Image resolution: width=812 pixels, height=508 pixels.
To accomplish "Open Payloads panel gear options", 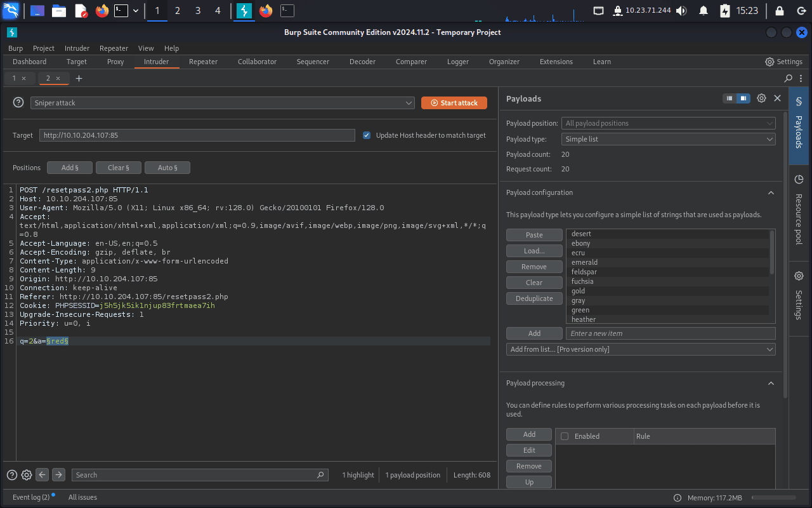I will click(x=761, y=98).
